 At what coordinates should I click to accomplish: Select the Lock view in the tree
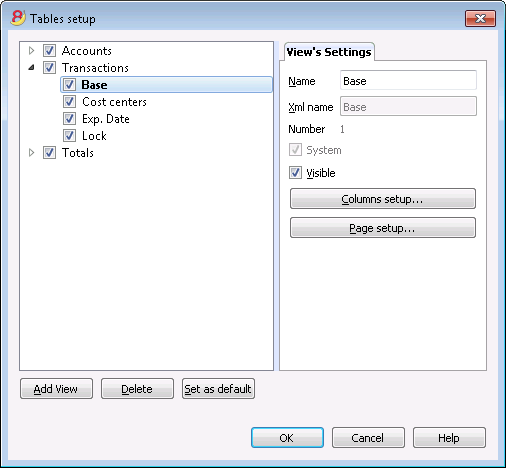94,136
